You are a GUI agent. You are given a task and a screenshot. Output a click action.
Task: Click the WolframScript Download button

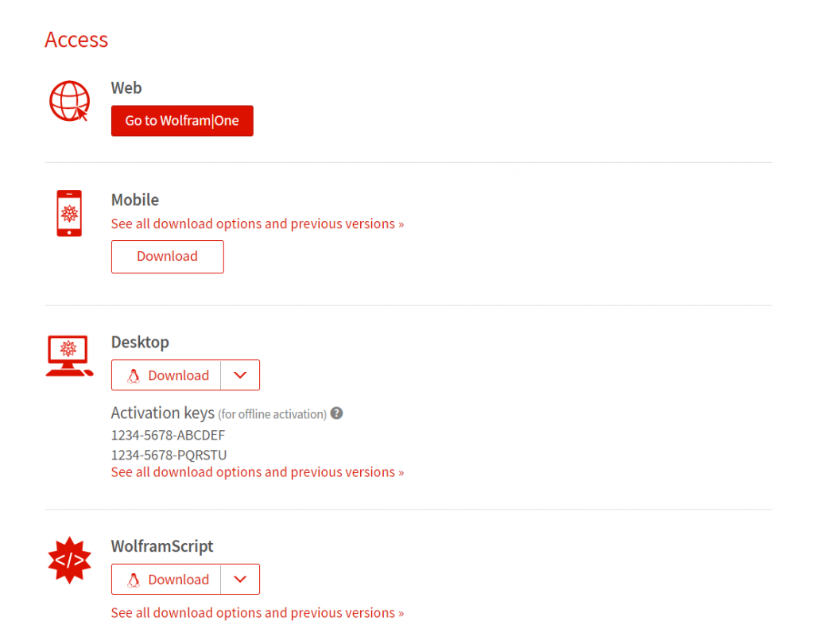(176, 579)
